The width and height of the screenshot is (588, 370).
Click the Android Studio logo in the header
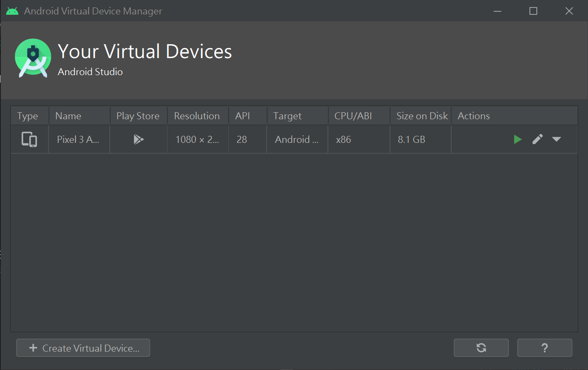point(33,59)
